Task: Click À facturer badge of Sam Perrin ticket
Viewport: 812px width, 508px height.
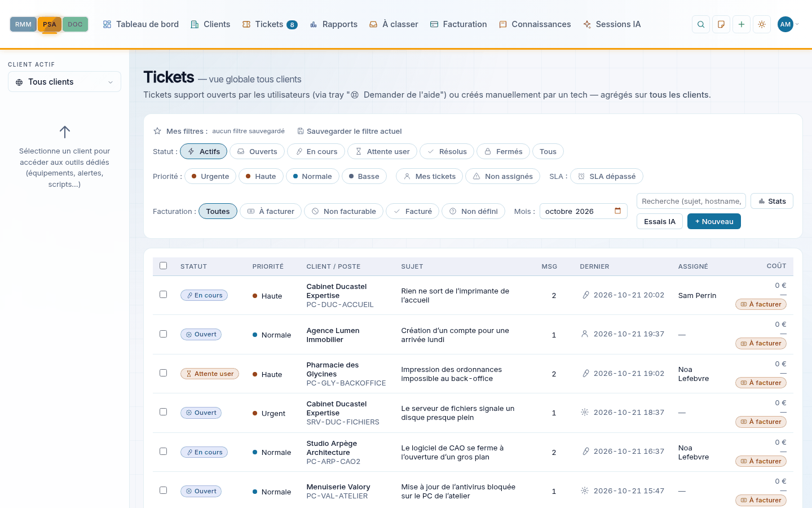Action: (761, 304)
